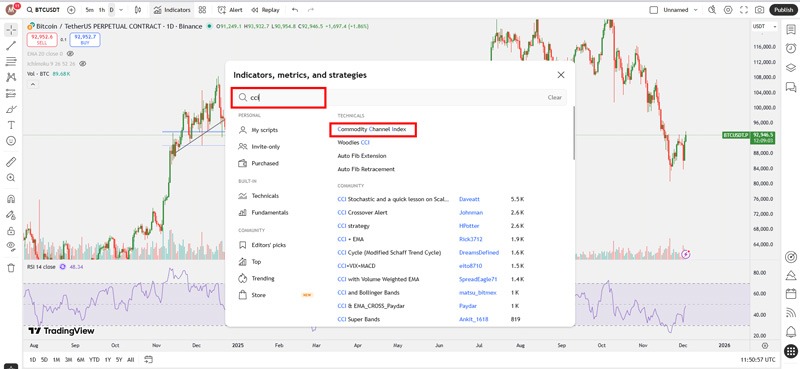The height and width of the screenshot is (369, 800).
Task: Select 1Y range at chart bottom
Action: pyautogui.click(x=108, y=360)
